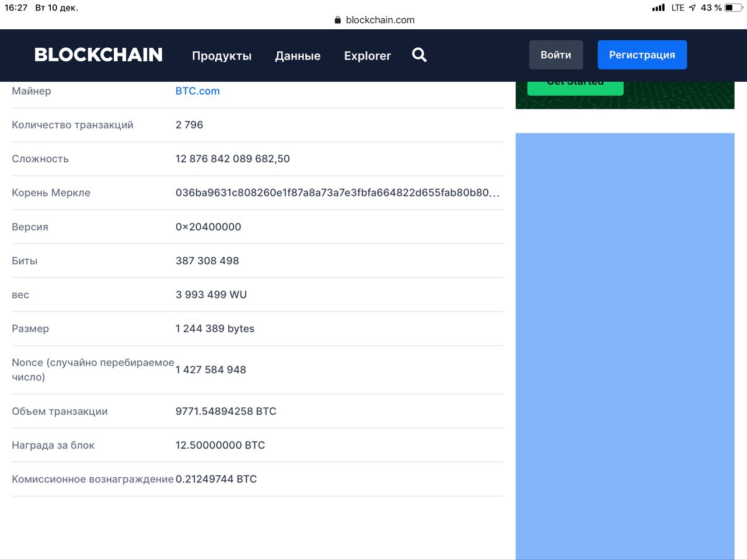Image resolution: width=747 pixels, height=560 pixels.
Task: Click the Количество транзакций label
Action: tap(72, 125)
